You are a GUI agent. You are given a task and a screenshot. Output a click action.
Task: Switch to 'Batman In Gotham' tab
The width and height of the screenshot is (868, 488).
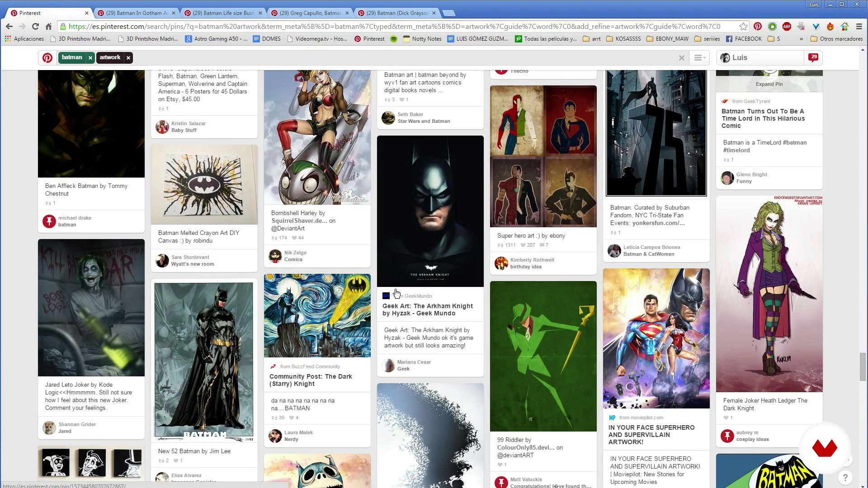pyautogui.click(x=137, y=13)
